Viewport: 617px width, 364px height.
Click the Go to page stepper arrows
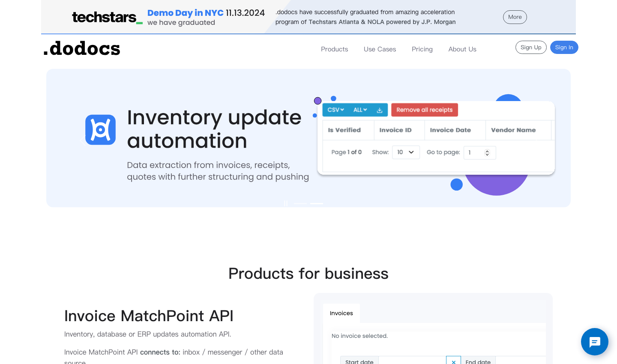point(487,153)
